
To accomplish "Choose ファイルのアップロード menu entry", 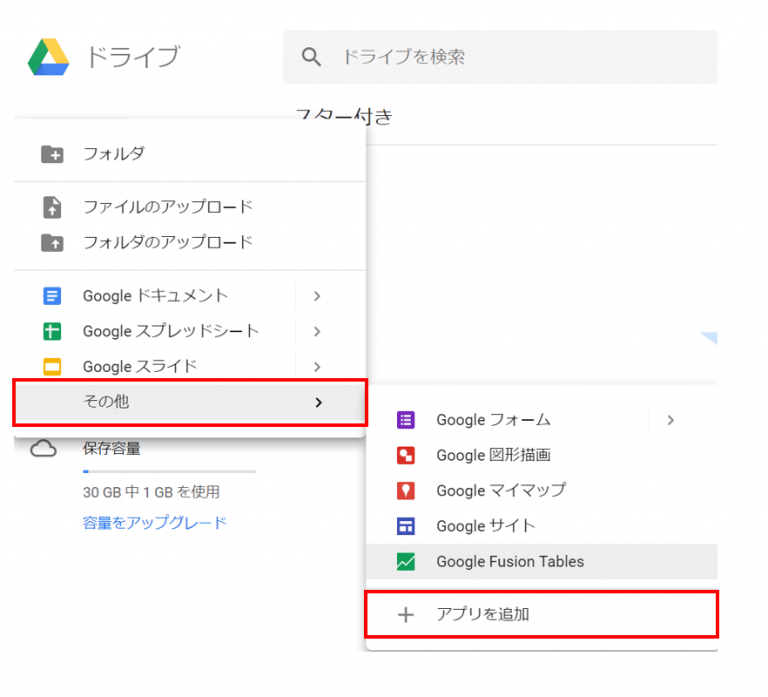I will pyautogui.click(x=190, y=207).
